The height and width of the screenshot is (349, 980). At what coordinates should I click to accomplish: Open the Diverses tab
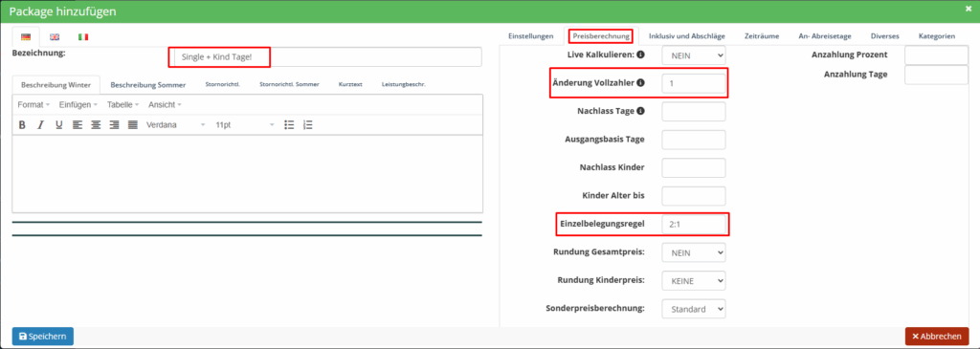[884, 36]
